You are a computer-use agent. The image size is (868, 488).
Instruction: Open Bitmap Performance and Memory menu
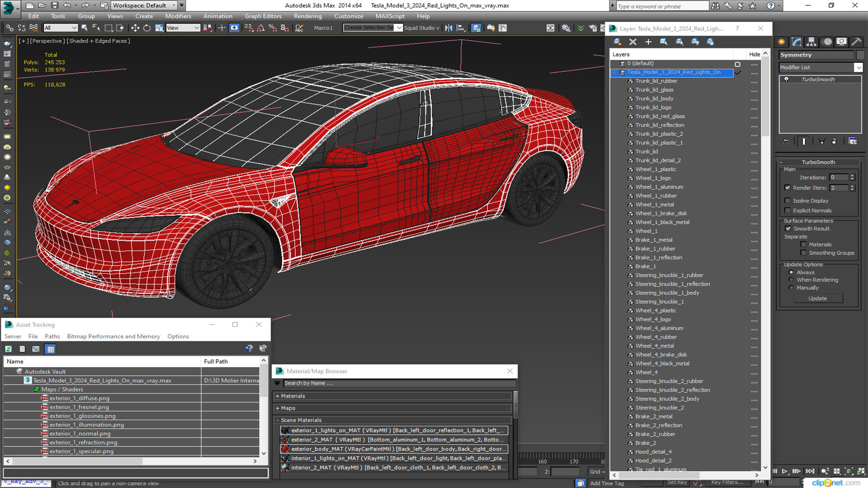click(x=113, y=337)
